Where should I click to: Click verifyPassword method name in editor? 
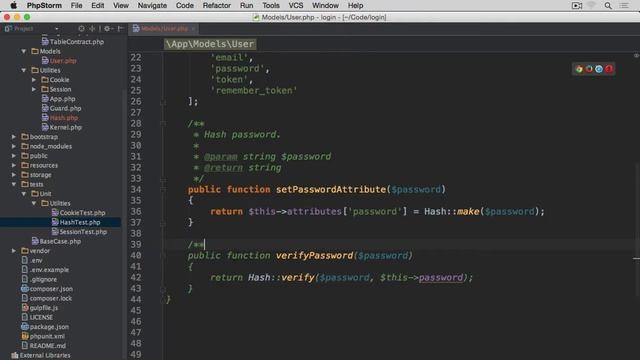(314, 256)
